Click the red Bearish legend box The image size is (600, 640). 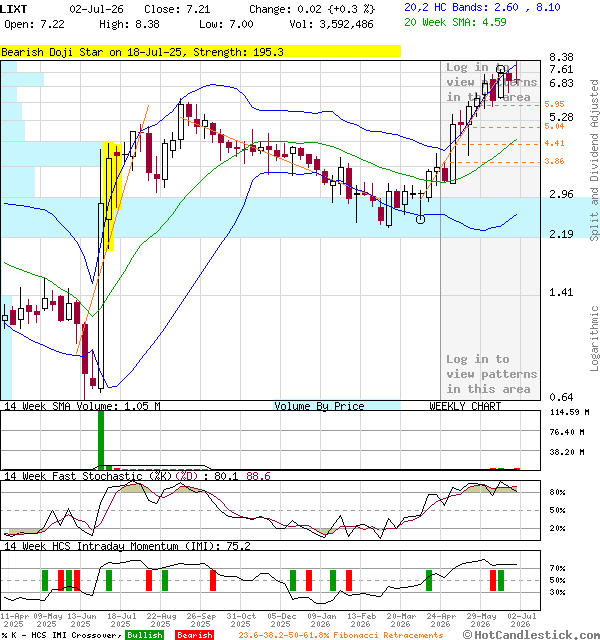(195, 635)
